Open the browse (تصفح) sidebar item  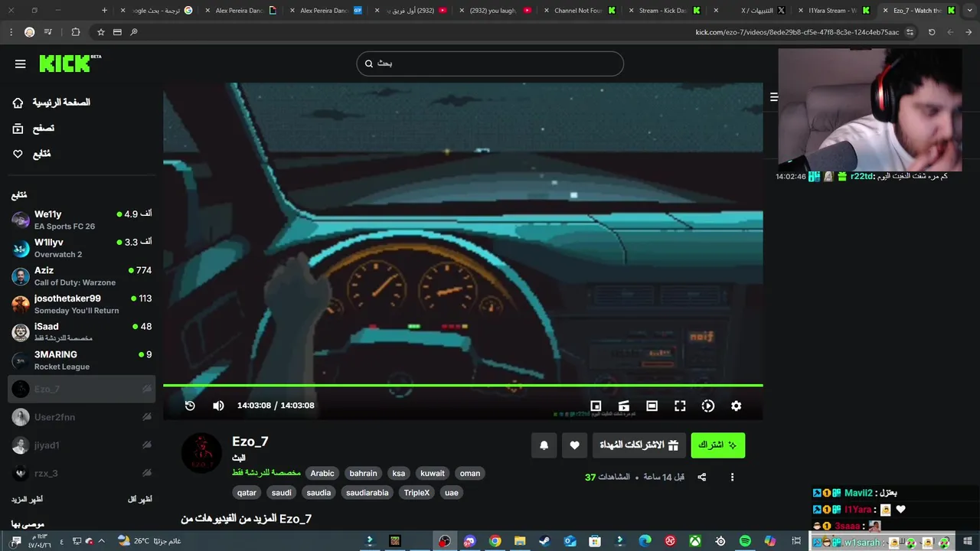coord(34,129)
